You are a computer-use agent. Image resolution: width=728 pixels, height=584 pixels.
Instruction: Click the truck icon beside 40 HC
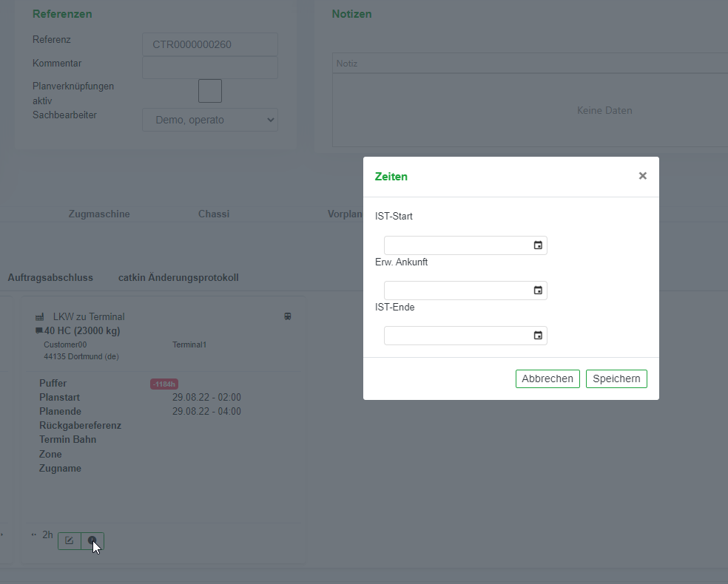tap(39, 330)
